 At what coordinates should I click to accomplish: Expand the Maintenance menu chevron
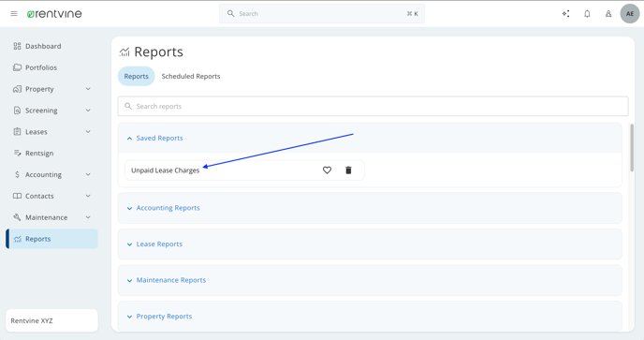pos(88,217)
